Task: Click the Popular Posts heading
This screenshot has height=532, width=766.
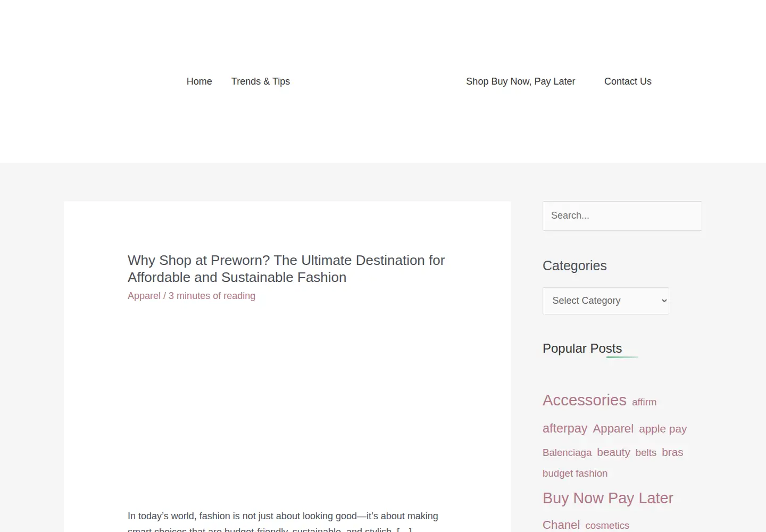Action: (x=582, y=348)
